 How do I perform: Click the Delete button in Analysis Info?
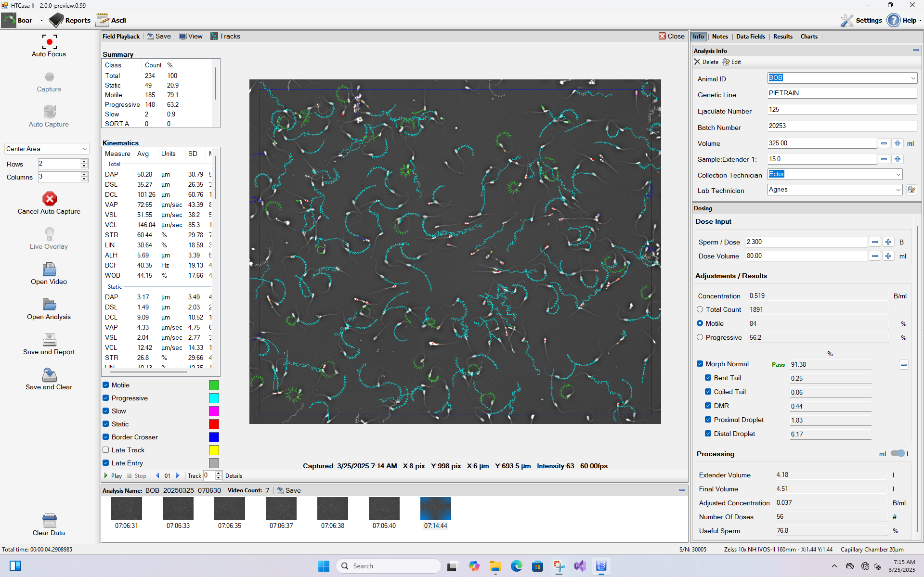(706, 62)
